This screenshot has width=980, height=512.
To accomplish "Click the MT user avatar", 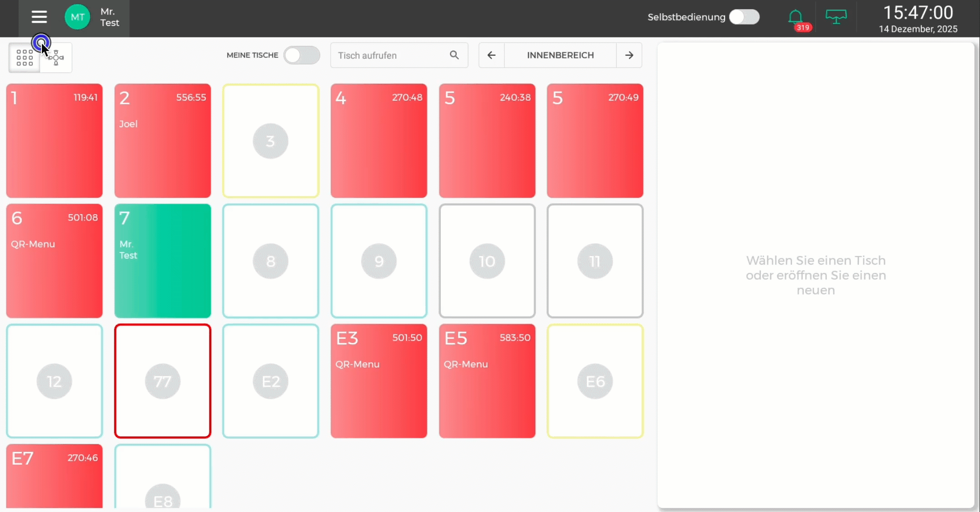I will (x=77, y=17).
